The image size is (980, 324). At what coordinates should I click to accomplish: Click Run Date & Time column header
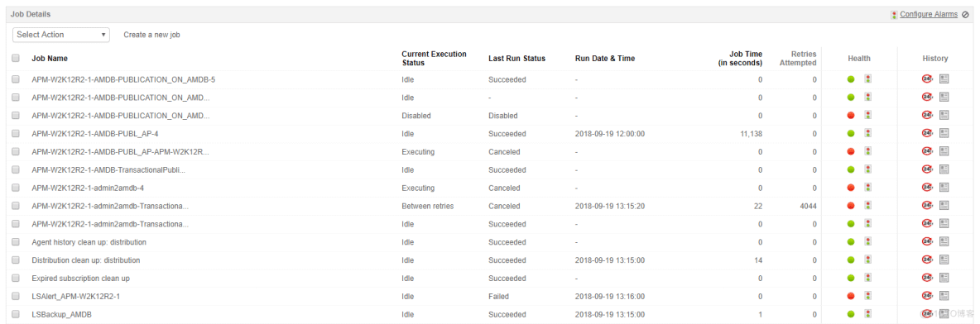pyautogui.click(x=605, y=59)
